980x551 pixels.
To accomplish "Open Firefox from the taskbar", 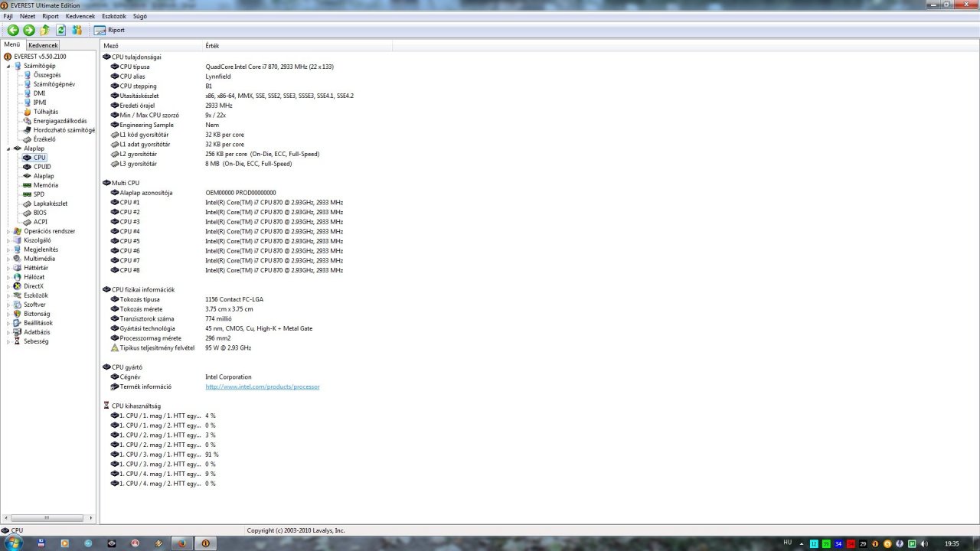I will coord(182,543).
